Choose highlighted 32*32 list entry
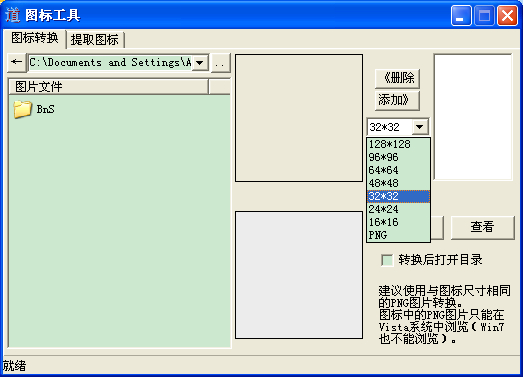The height and width of the screenshot is (377, 523). [x=398, y=196]
